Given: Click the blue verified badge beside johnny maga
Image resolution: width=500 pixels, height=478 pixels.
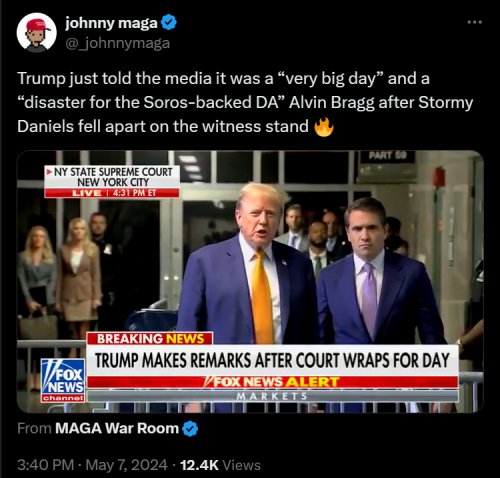Looking at the screenshot, I should click(169, 23).
